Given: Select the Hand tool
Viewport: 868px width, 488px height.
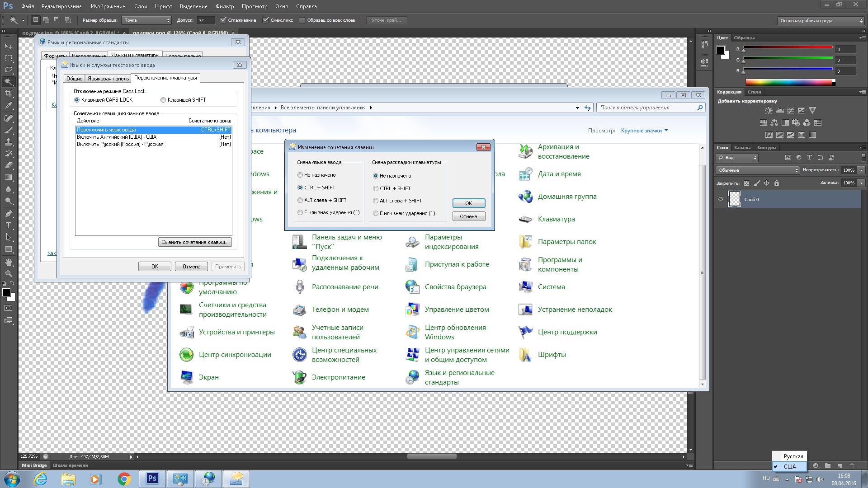Looking at the screenshot, I should [9, 262].
